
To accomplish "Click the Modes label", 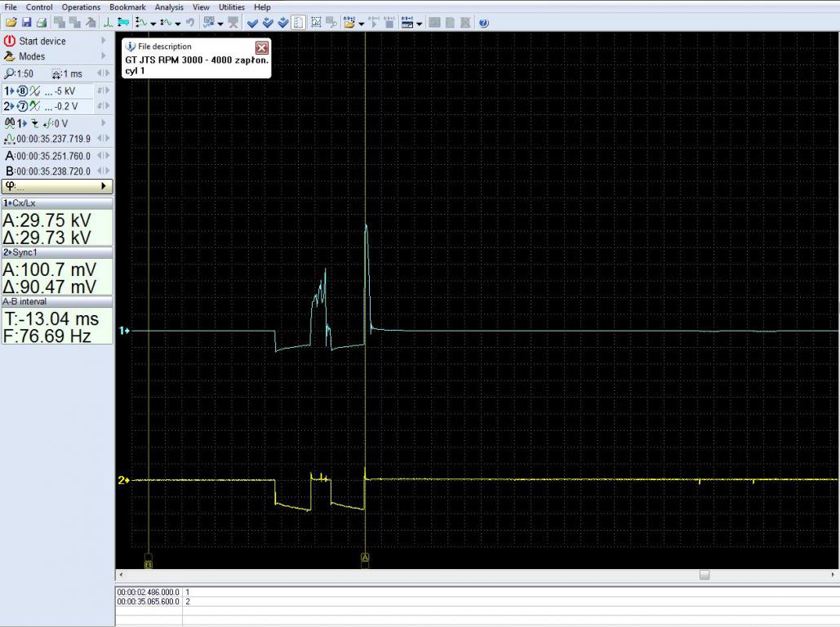I will click(32, 56).
